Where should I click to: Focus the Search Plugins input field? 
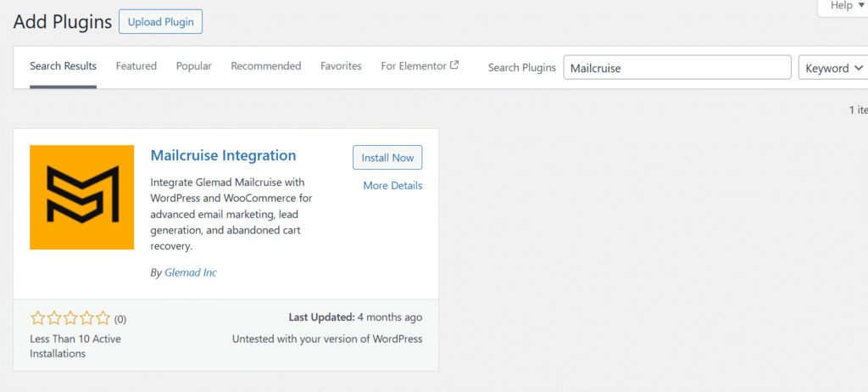(x=677, y=68)
